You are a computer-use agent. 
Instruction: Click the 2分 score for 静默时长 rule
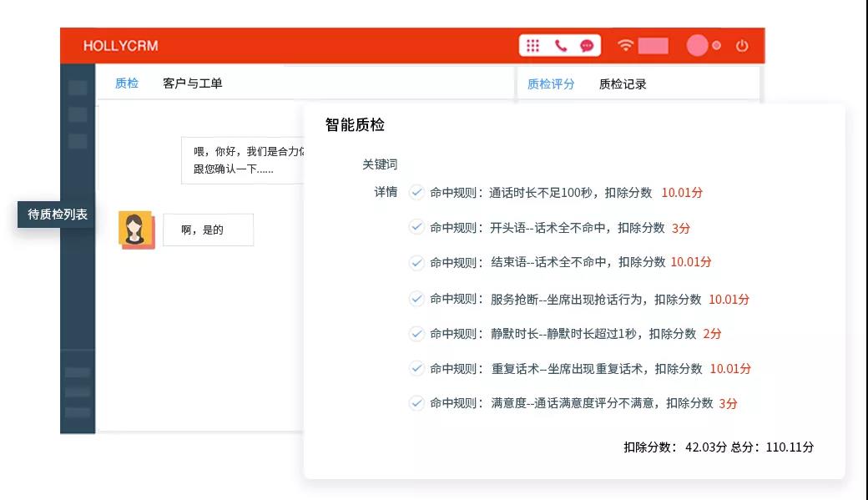(712, 334)
